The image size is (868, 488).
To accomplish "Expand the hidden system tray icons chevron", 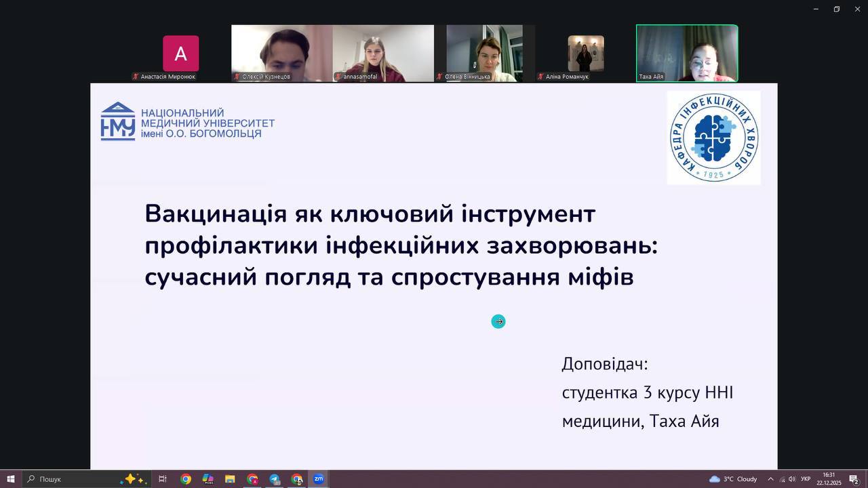I will pos(770,479).
